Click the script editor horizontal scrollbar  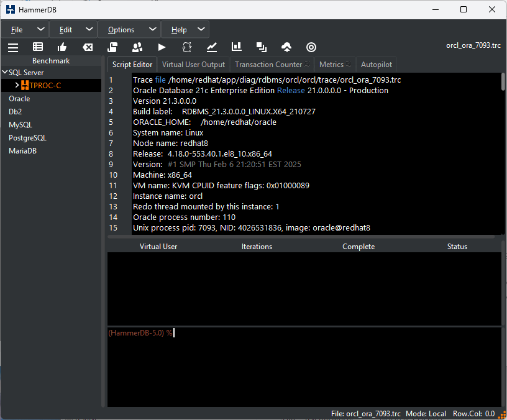(301, 237)
